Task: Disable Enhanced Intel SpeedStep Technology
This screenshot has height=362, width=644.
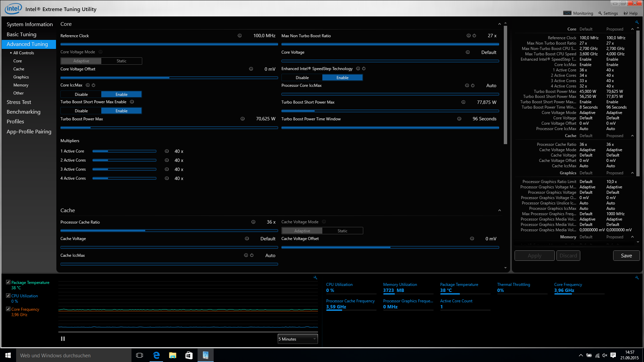Action: tap(302, 77)
